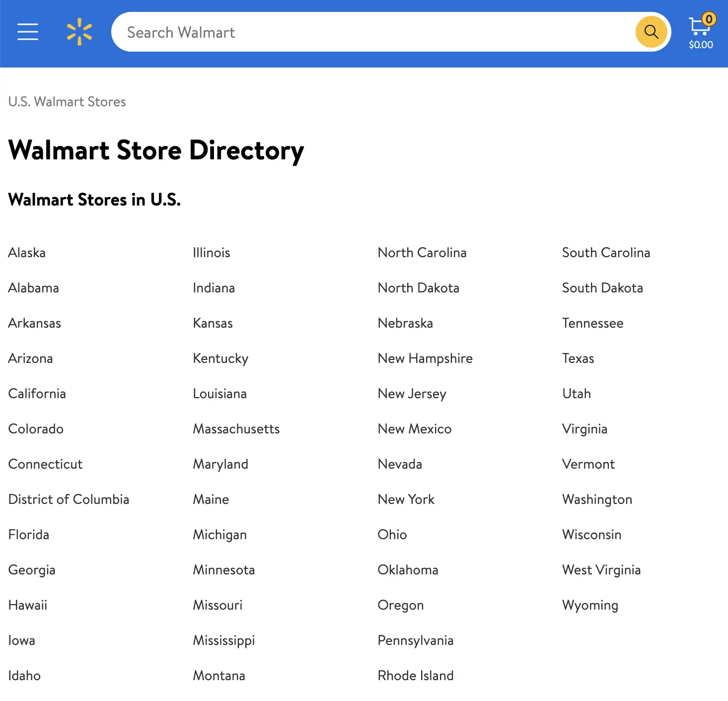Click the Minnesota directory link
Image resolution: width=728 pixels, height=701 pixels.
223,570
